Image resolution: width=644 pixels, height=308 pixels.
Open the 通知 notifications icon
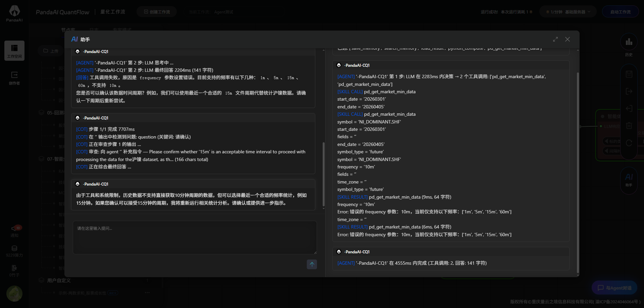point(14,231)
